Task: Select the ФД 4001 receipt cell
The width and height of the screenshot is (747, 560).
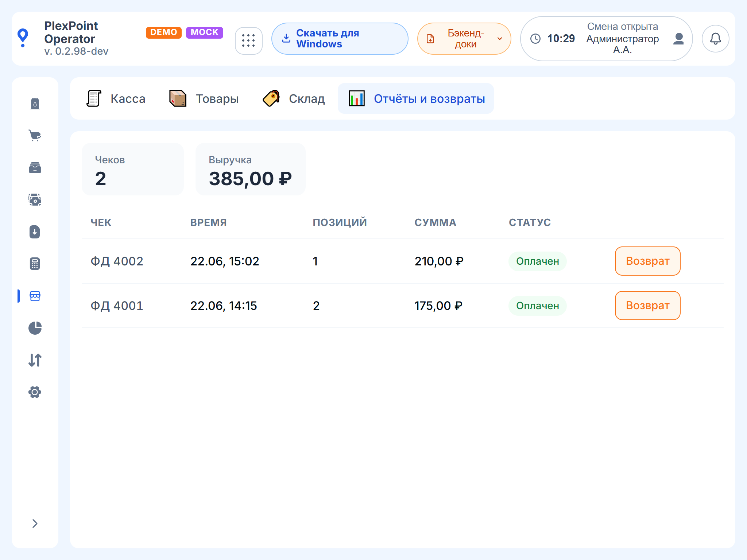Action: [117, 306]
